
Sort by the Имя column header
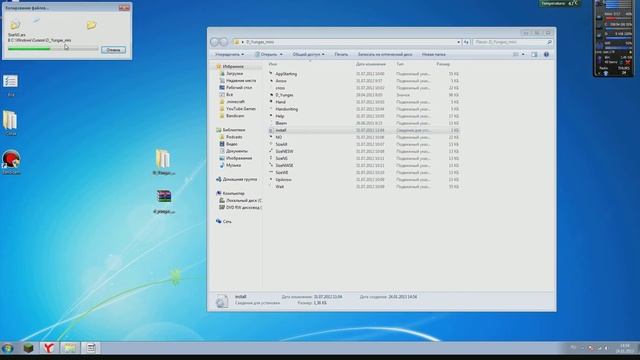tap(273, 64)
